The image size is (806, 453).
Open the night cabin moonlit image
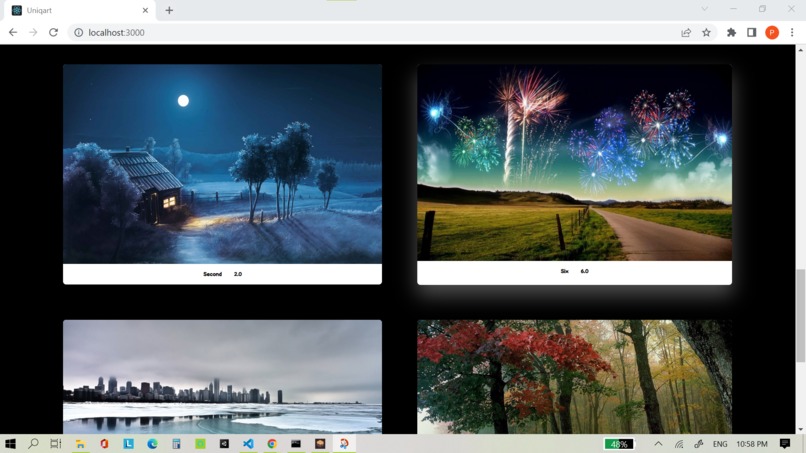[x=223, y=164]
